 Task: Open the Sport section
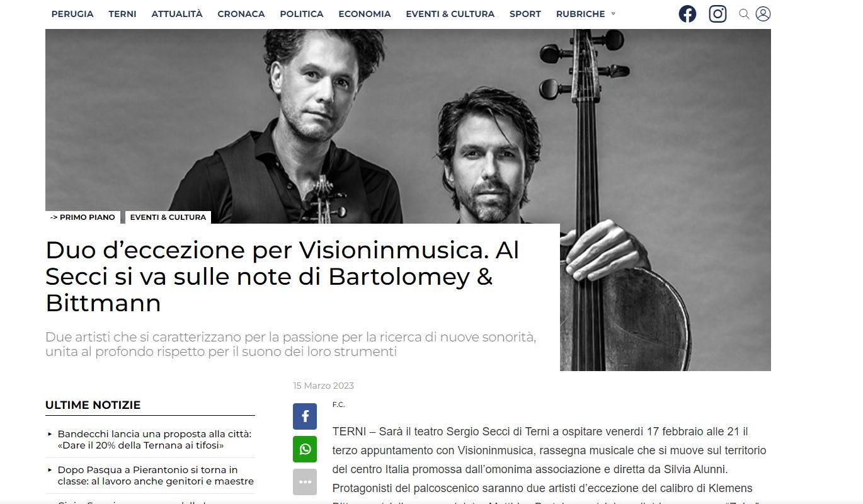[525, 14]
